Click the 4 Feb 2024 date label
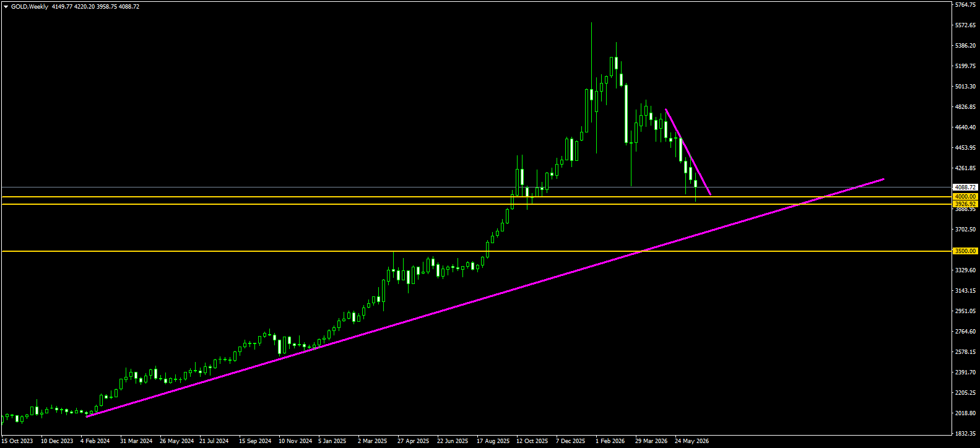Screen dimensions: 980x448 click(x=95, y=441)
